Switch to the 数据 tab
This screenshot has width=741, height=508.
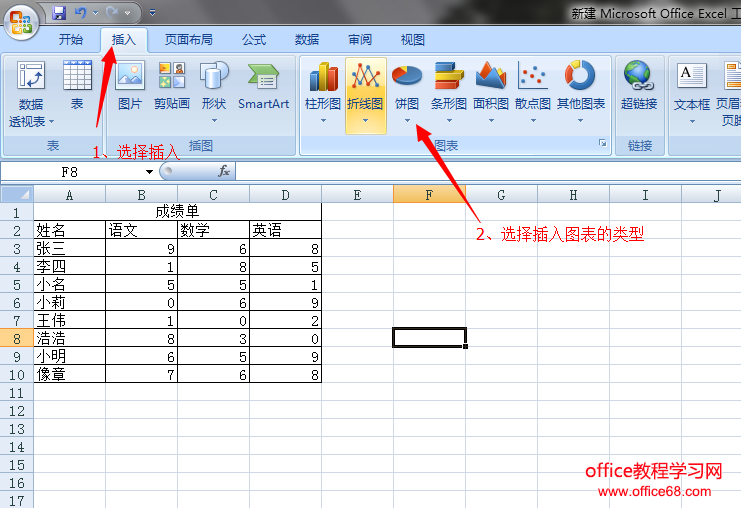tap(307, 40)
